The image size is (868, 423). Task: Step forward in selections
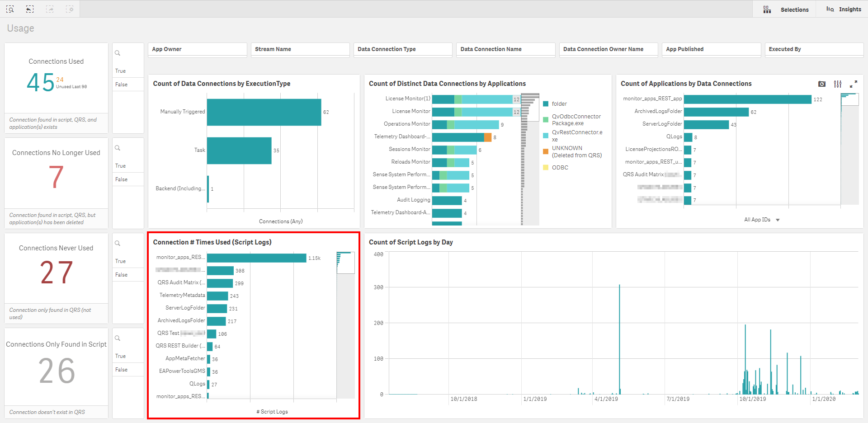click(50, 9)
